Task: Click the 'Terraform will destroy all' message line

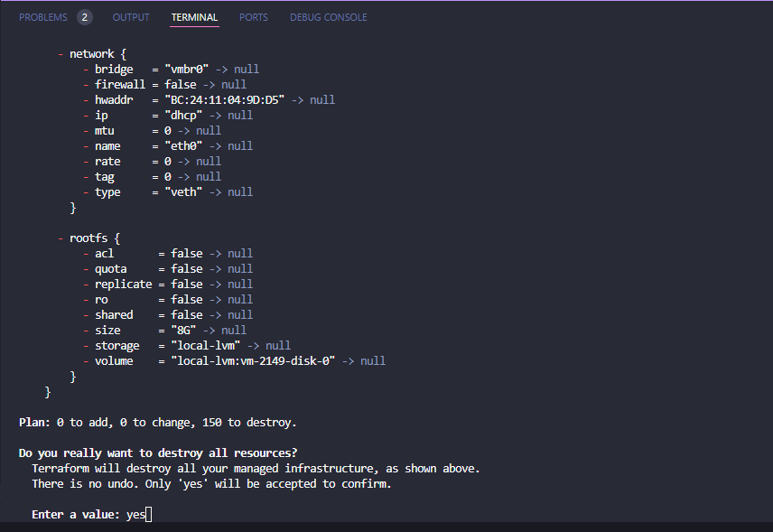Action: [256, 469]
